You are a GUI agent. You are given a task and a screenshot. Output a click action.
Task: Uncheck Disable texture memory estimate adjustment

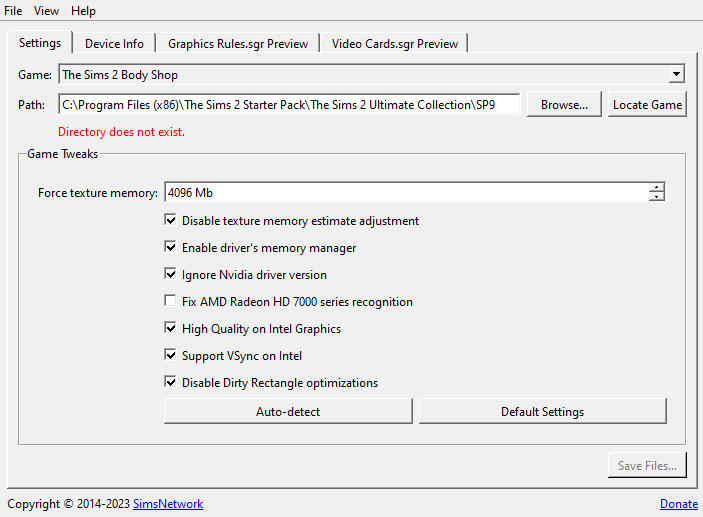click(x=171, y=221)
